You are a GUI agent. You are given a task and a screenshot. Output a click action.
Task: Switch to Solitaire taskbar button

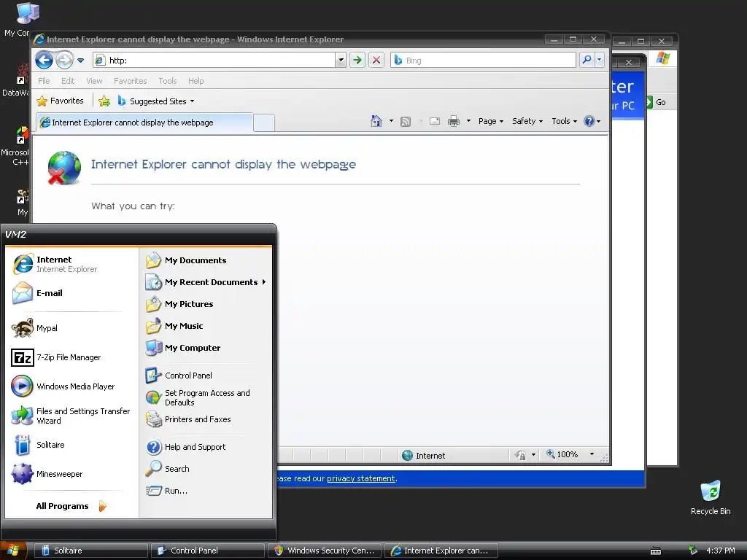coord(91,551)
